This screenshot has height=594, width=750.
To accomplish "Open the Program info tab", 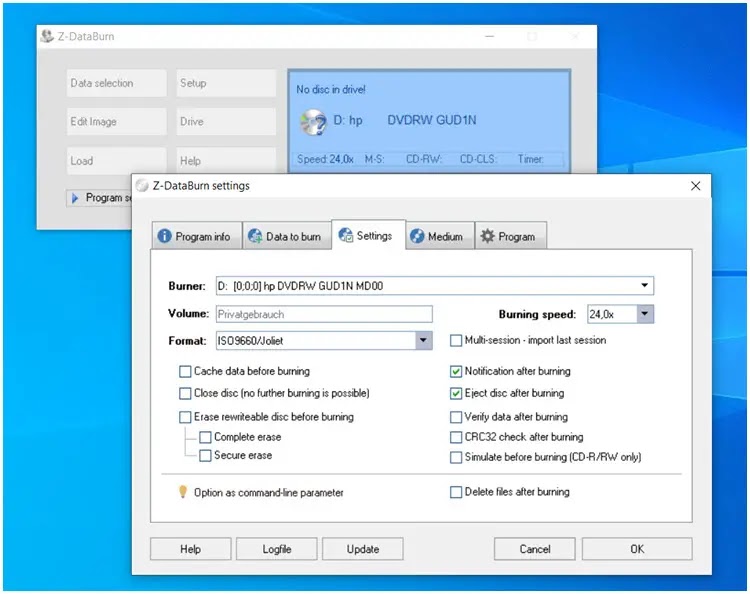I will click(x=197, y=236).
